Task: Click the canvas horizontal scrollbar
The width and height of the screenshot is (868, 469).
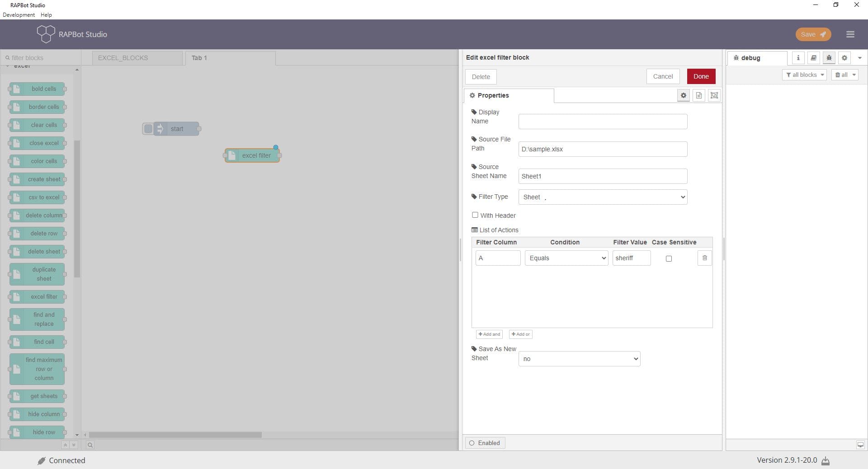Action: coord(175,435)
